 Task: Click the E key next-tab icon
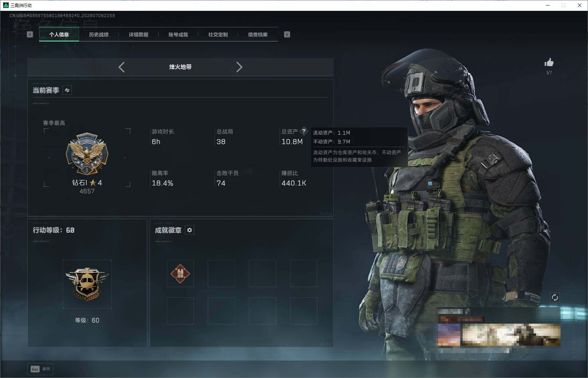click(x=287, y=35)
